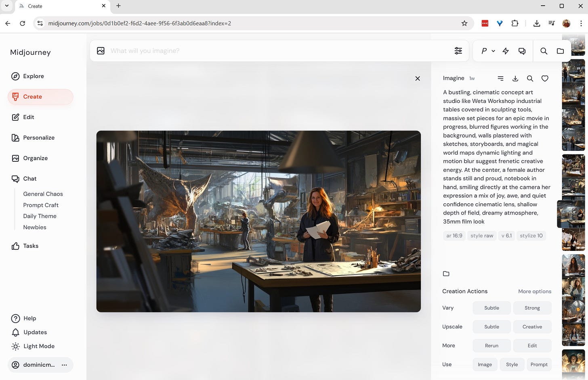The height and width of the screenshot is (380, 588).
Task: Open account options three-dot menu
Action: click(64, 365)
